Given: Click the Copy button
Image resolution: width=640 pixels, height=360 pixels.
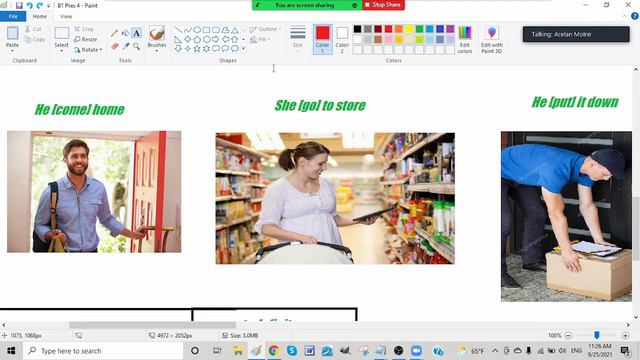Looking at the screenshot, I should pyautogui.click(x=35, y=40).
